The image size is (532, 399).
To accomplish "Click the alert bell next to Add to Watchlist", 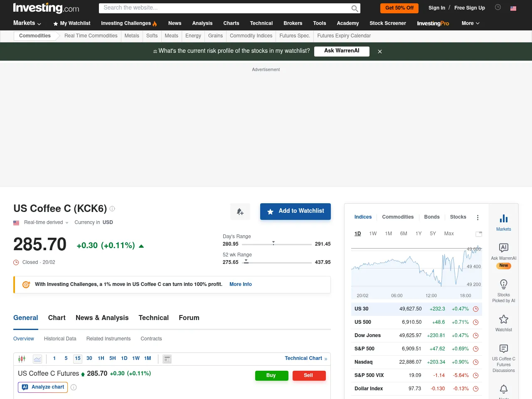I will click(240, 212).
